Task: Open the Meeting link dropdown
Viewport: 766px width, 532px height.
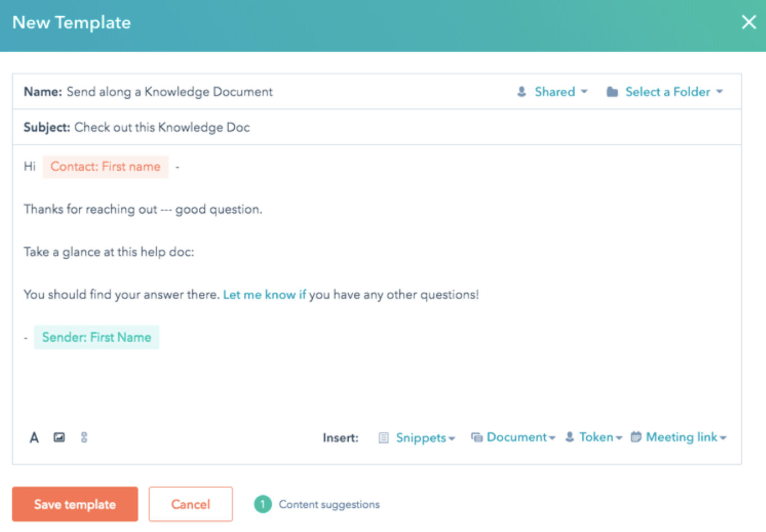Action: tap(681, 437)
